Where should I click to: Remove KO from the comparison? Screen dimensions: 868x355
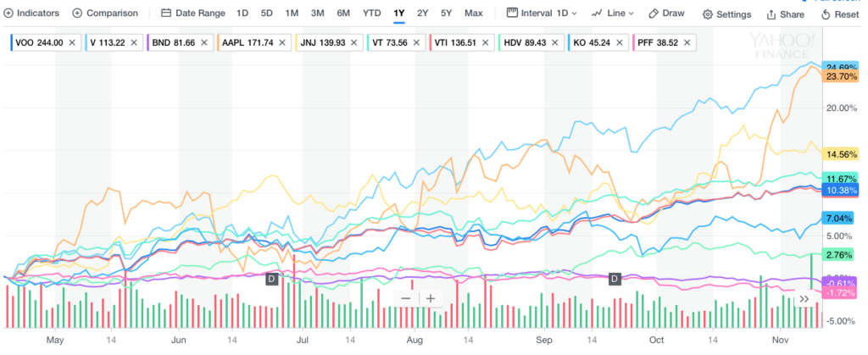[x=619, y=42]
